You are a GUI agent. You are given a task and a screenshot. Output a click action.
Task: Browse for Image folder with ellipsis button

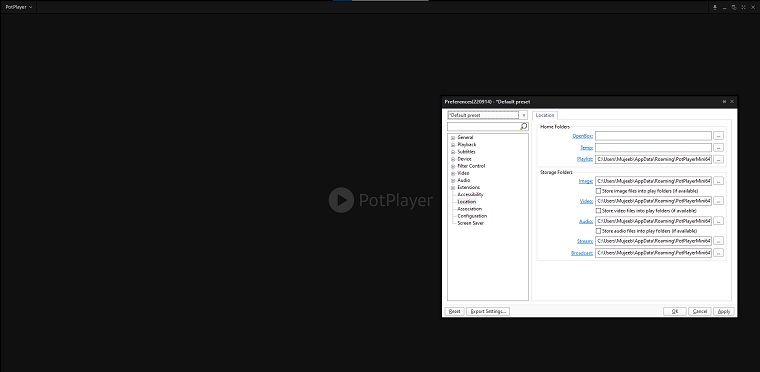[719, 181]
